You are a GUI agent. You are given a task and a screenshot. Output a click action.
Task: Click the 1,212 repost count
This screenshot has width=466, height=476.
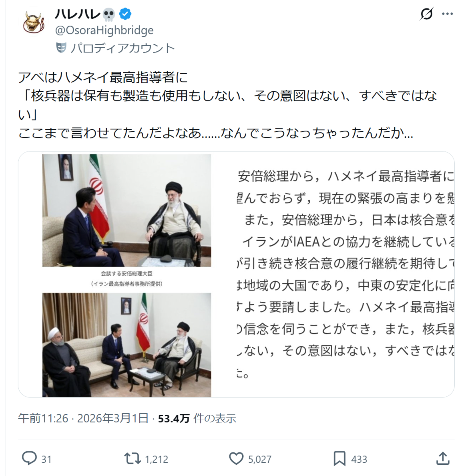pyautogui.click(x=157, y=459)
